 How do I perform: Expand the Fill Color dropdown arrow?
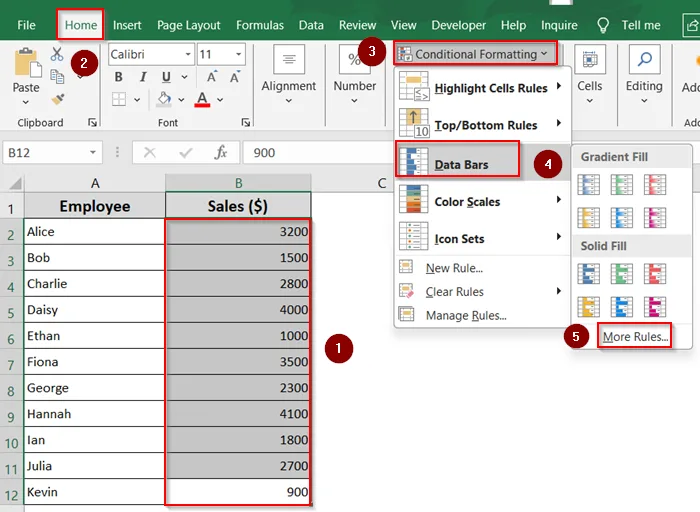(181, 100)
